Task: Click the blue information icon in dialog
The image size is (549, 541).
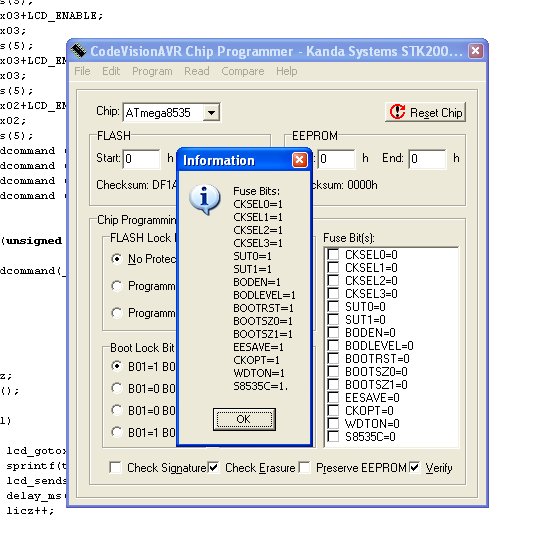Action: click(x=205, y=200)
